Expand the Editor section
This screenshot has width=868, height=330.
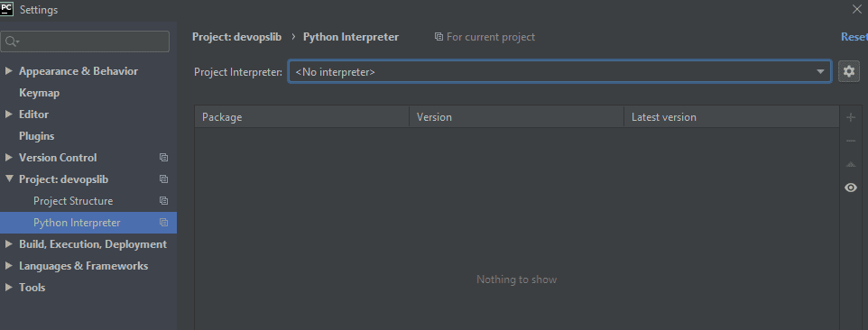point(8,114)
